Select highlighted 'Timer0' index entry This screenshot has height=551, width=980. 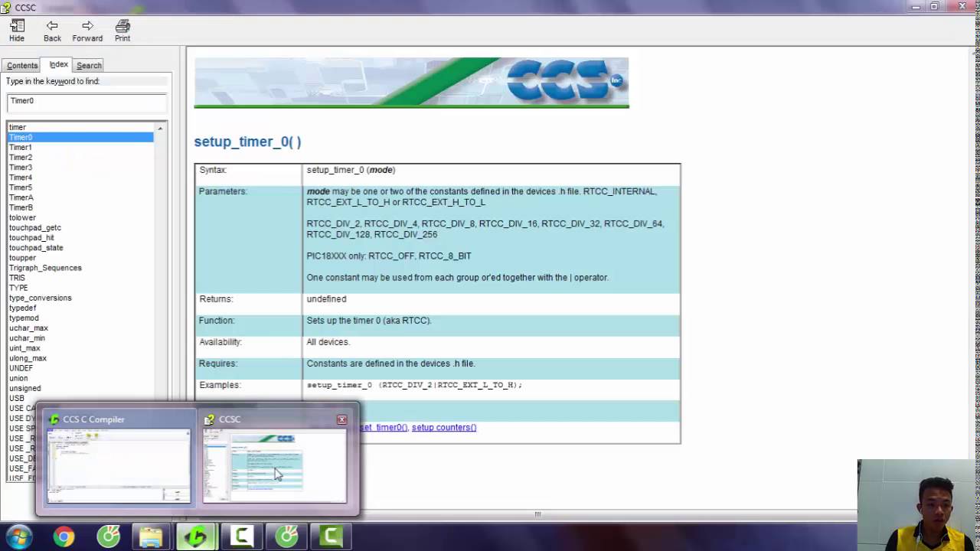(x=80, y=137)
